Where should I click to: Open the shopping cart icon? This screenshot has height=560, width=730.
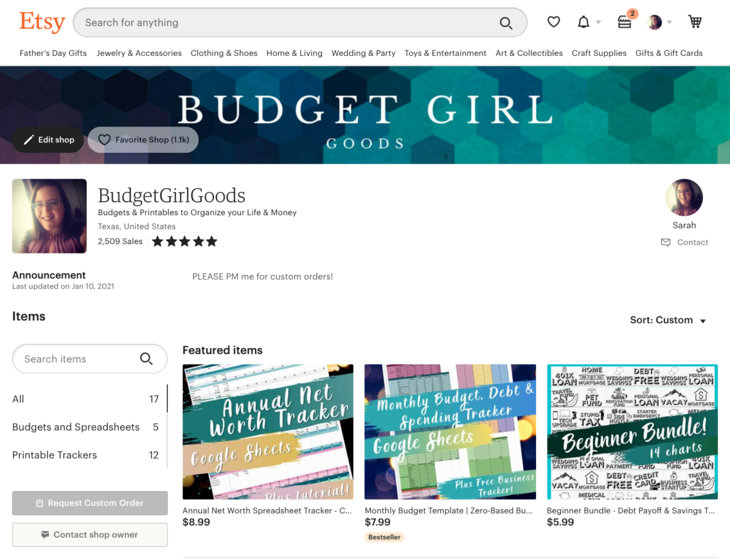(x=695, y=21)
